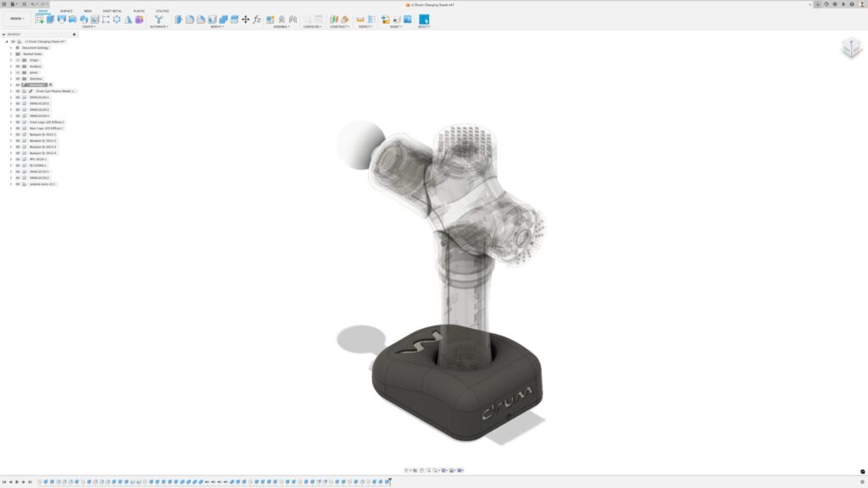
Task: Select the Create Form tool
Action: click(x=139, y=19)
